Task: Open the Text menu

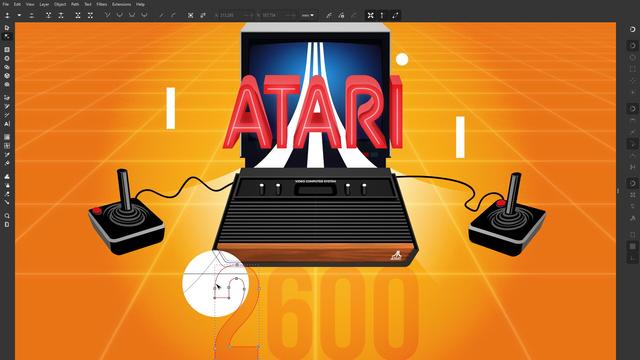Action: pyautogui.click(x=88, y=4)
